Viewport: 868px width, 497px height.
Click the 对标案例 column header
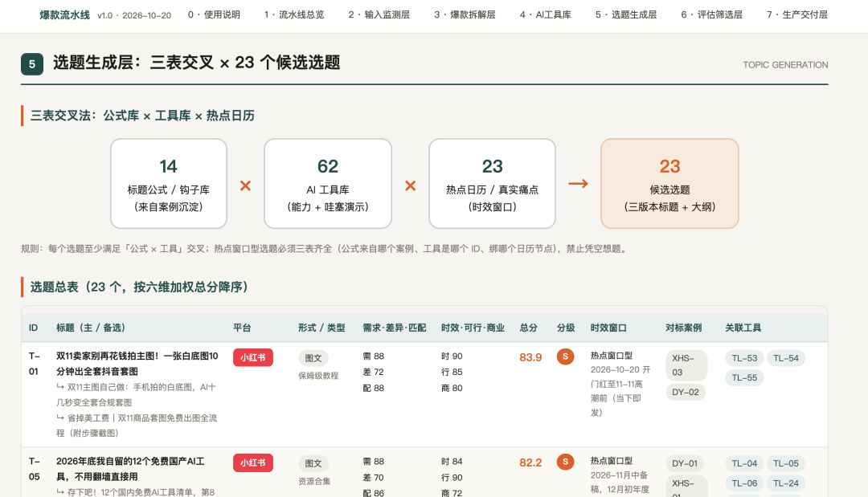684,328
